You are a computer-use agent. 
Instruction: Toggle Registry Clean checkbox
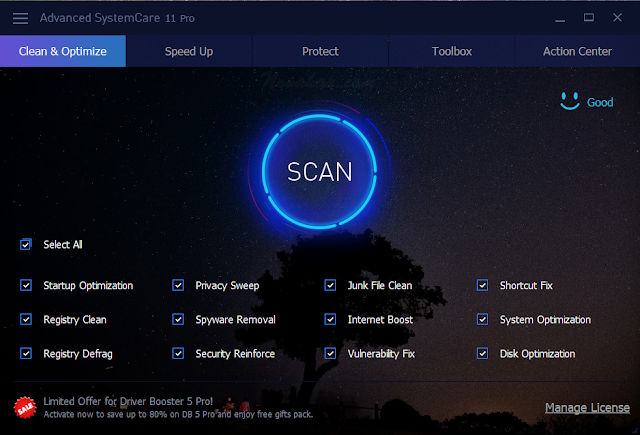coord(26,319)
